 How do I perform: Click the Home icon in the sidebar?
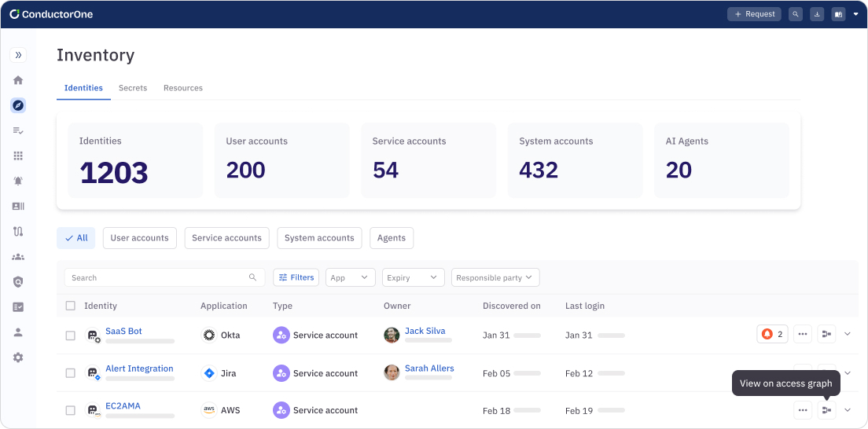coord(18,80)
